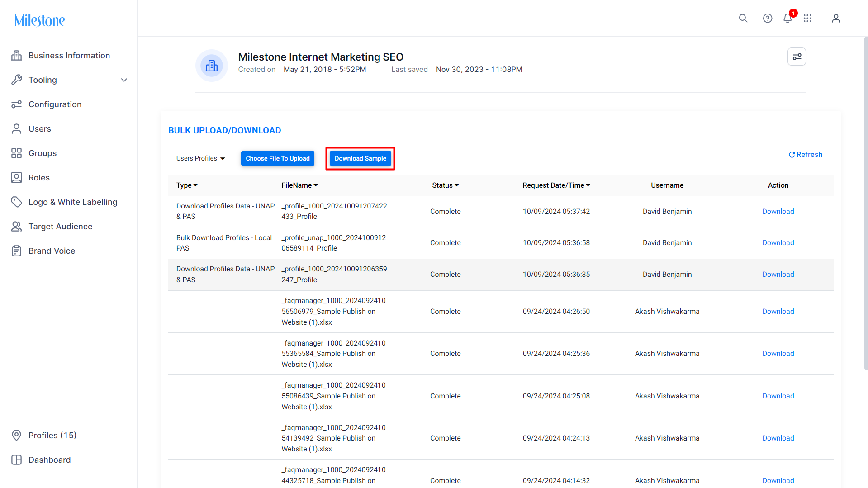Viewport: 868px width, 488px height.
Task: Open the search icon in header
Action: pos(743,18)
